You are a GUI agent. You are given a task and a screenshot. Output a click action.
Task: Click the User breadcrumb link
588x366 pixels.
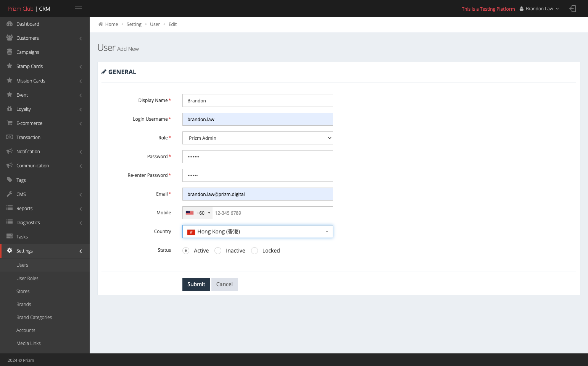click(155, 24)
